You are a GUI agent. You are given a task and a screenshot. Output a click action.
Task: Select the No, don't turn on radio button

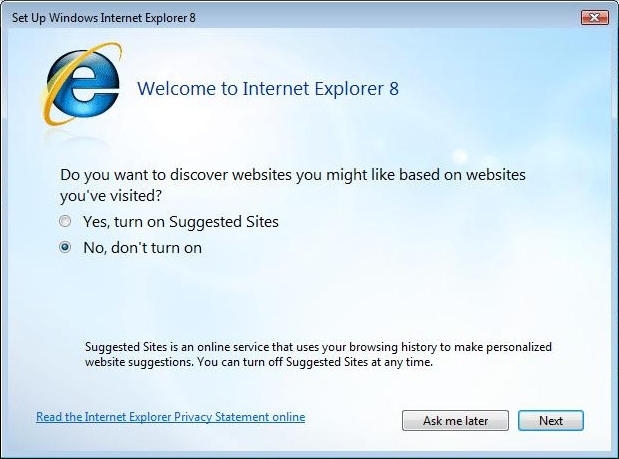65,247
